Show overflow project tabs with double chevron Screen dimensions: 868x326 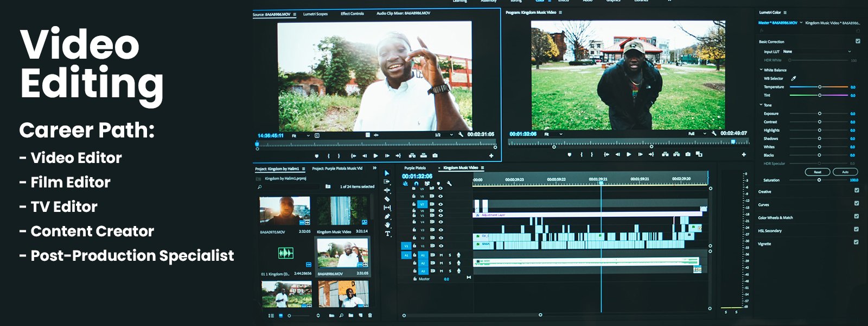coord(374,168)
